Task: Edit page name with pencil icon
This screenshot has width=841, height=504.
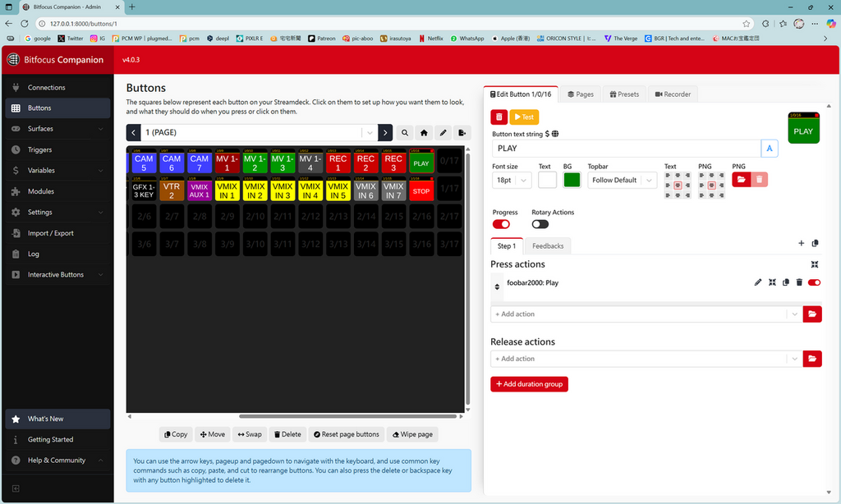Action: click(443, 132)
